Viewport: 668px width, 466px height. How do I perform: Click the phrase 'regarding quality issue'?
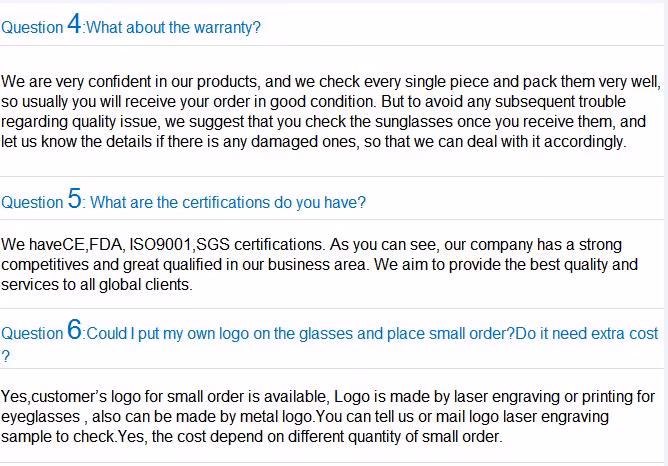pos(81,121)
